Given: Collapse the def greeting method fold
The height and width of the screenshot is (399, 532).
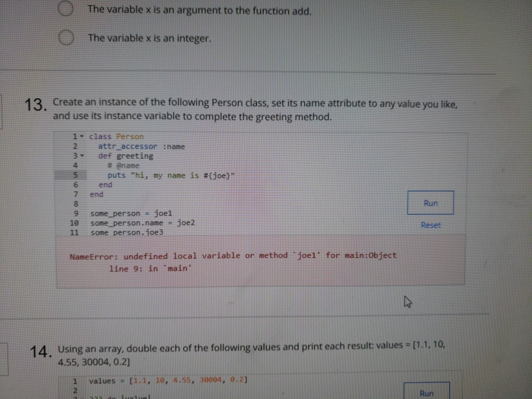Looking at the screenshot, I should coord(81,155).
